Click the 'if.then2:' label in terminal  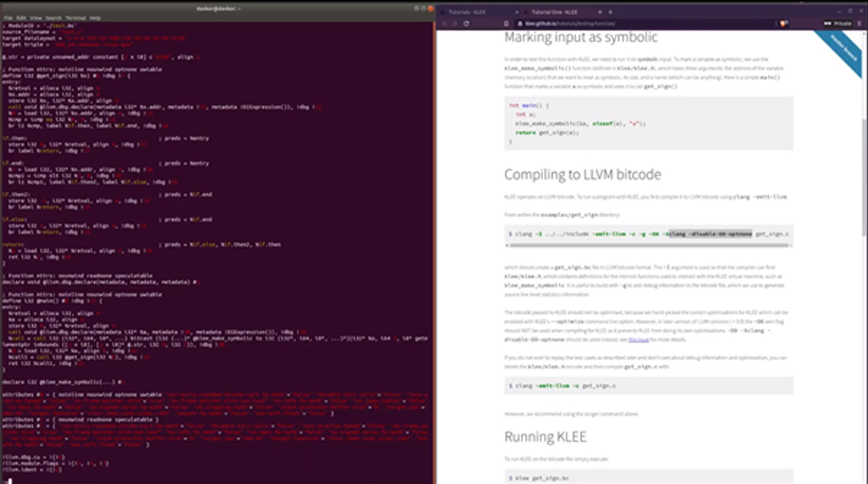(x=15, y=194)
